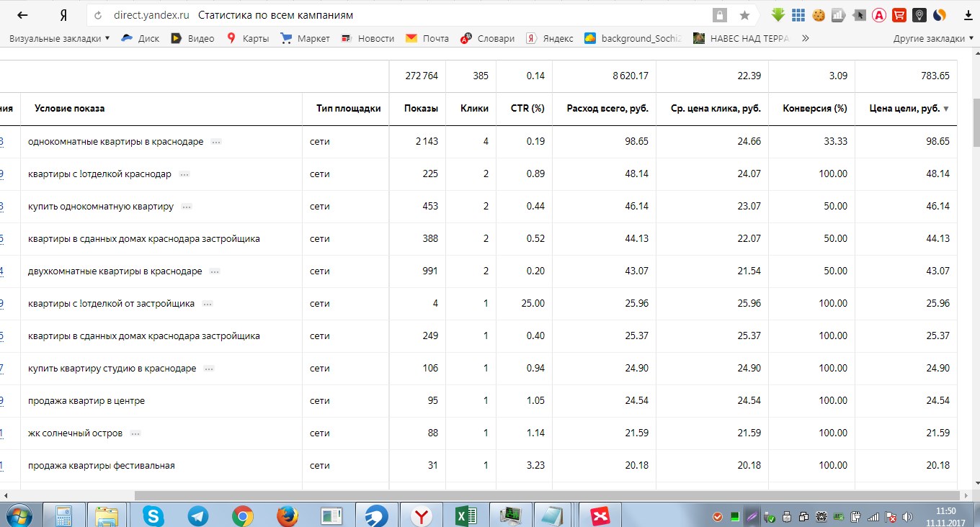Screen dimensions: 980x527
Task: Expand ellipsis next to 'купить однокомнатную квартиру'
Action: (187, 207)
